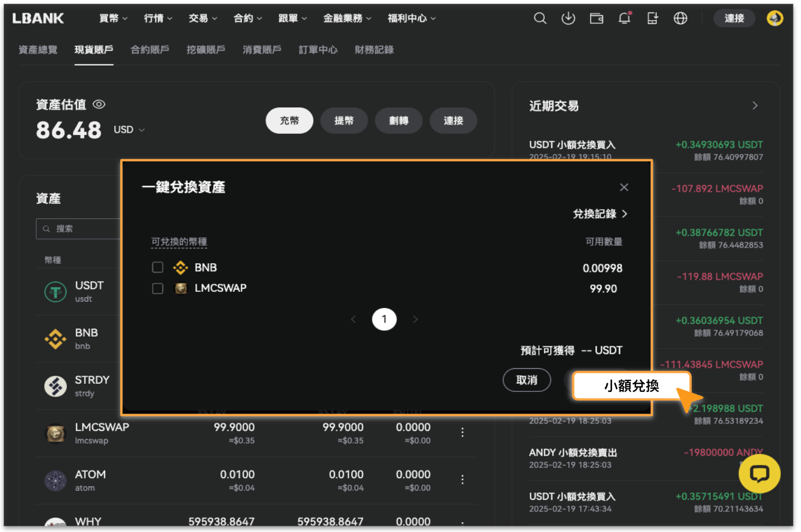Viewport: 801px width, 532px height.
Task: Click 取消 to cancel the dialog
Action: tap(527, 380)
